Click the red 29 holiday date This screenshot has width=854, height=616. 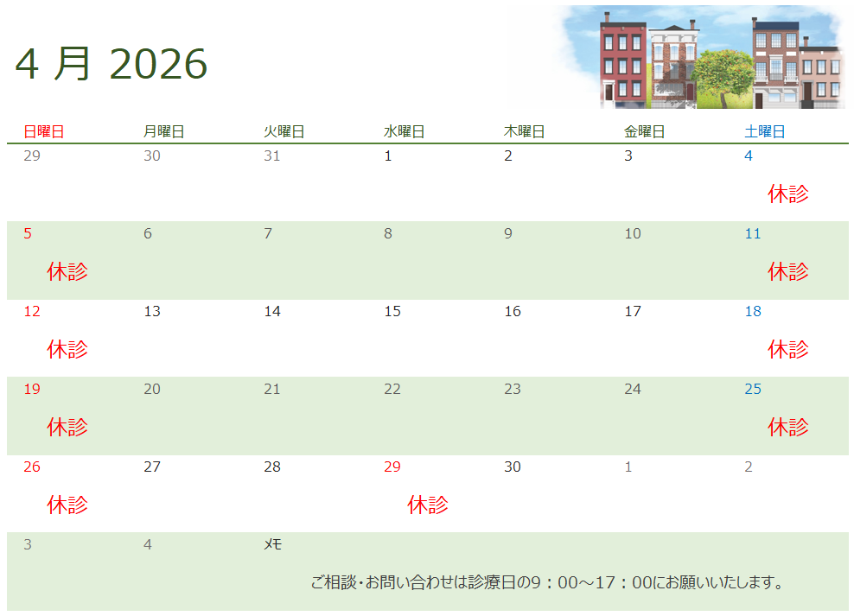point(392,467)
